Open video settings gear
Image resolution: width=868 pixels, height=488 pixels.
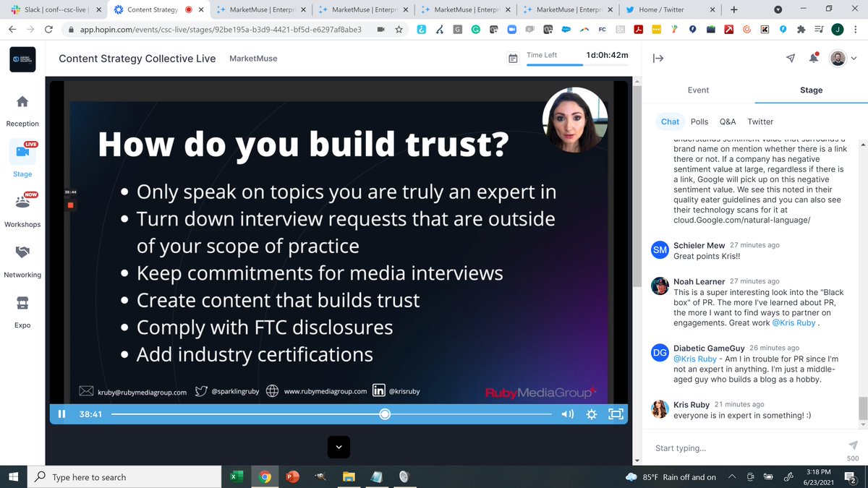(x=592, y=414)
